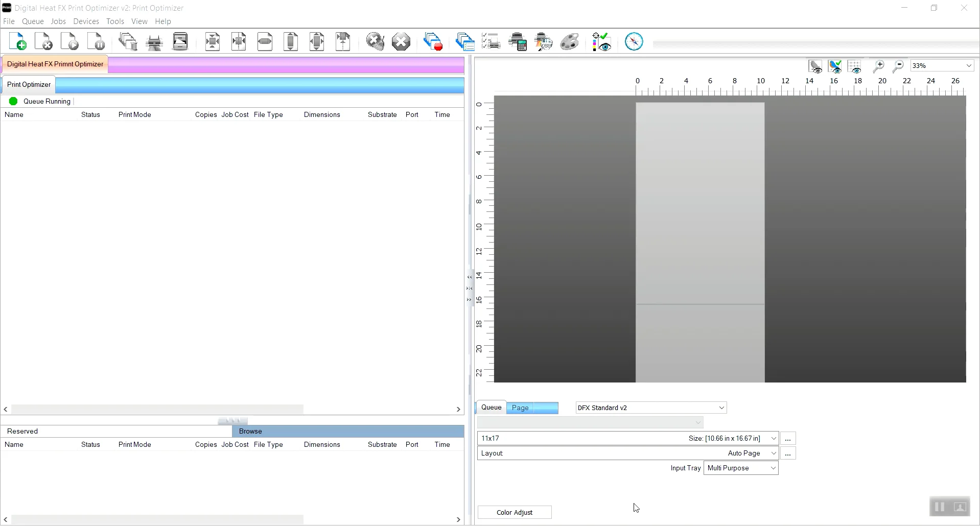The height and width of the screenshot is (526, 980).
Task: Toggle the grid overlay eye icon
Action: coord(854,66)
